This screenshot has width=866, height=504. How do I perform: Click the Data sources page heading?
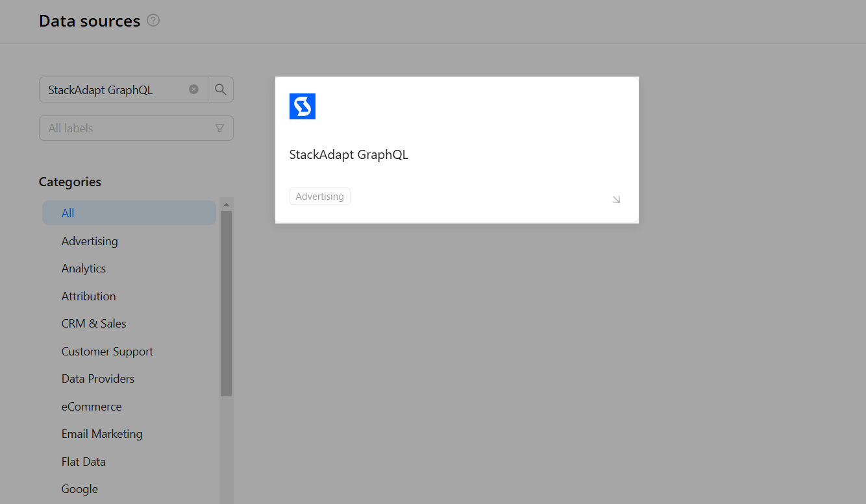click(x=90, y=21)
